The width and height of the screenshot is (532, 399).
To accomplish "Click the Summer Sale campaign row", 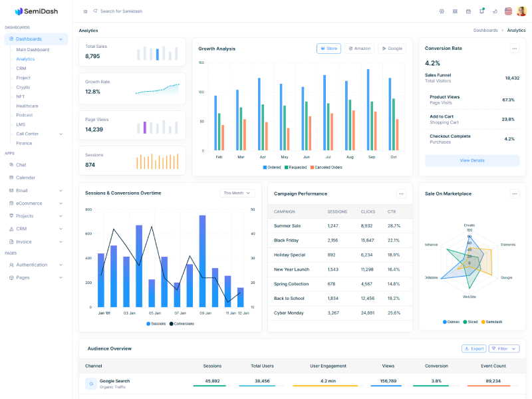I will [x=340, y=225].
